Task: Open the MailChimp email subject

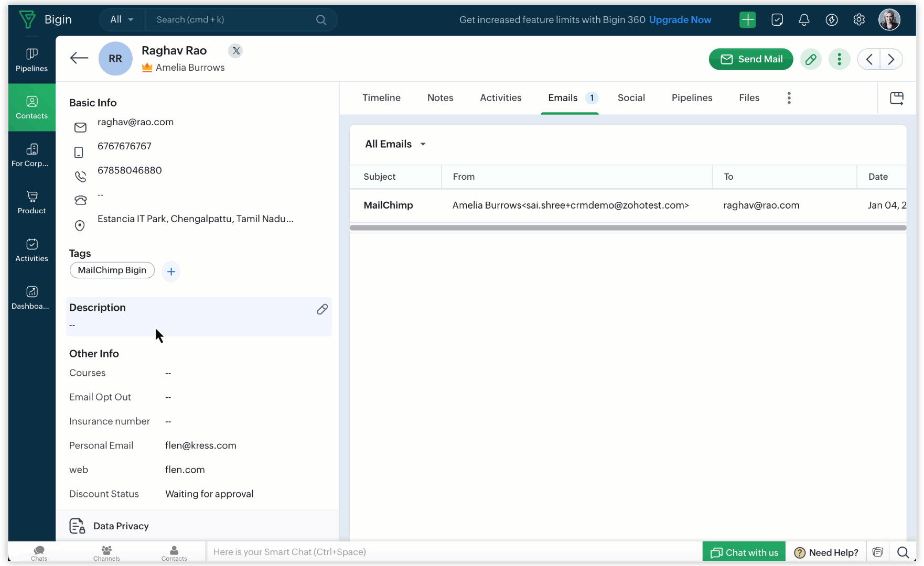Action: point(389,205)
